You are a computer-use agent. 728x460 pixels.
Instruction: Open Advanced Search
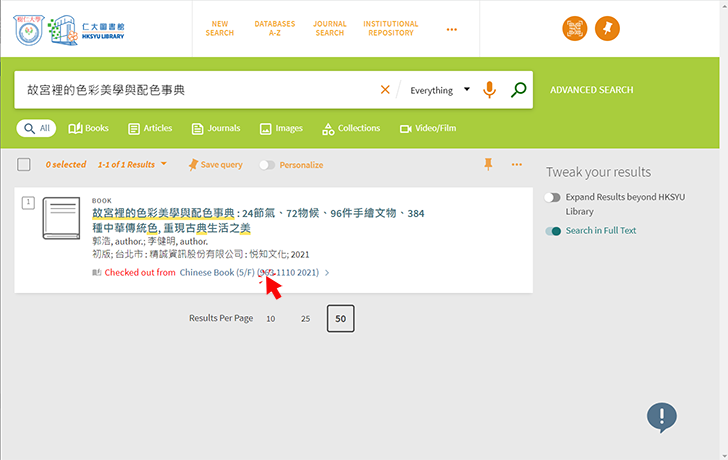(591, 90)
